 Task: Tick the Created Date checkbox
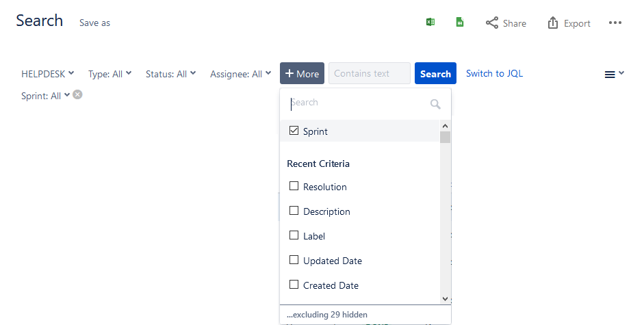(x=294, y=285)
